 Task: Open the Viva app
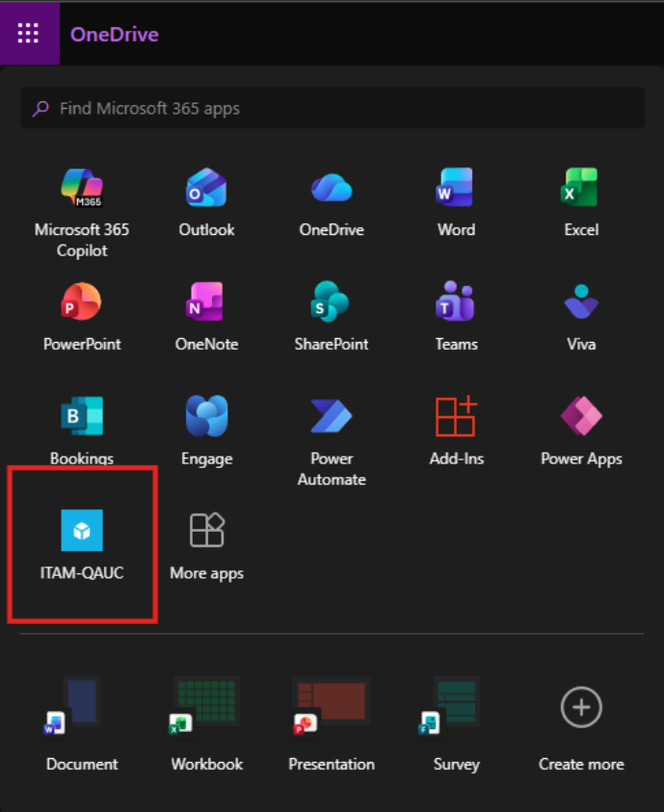[581, 303]
